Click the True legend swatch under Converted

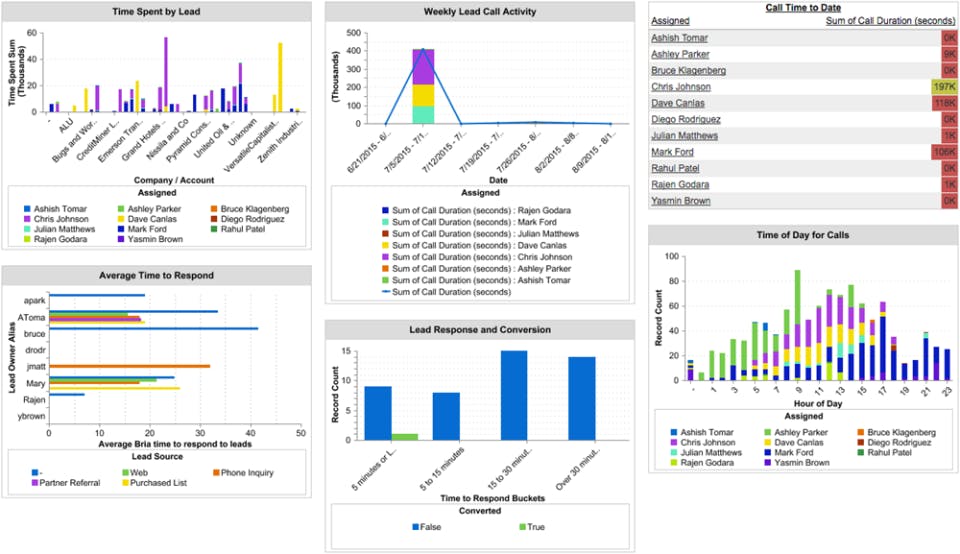[x=522, y=527]
